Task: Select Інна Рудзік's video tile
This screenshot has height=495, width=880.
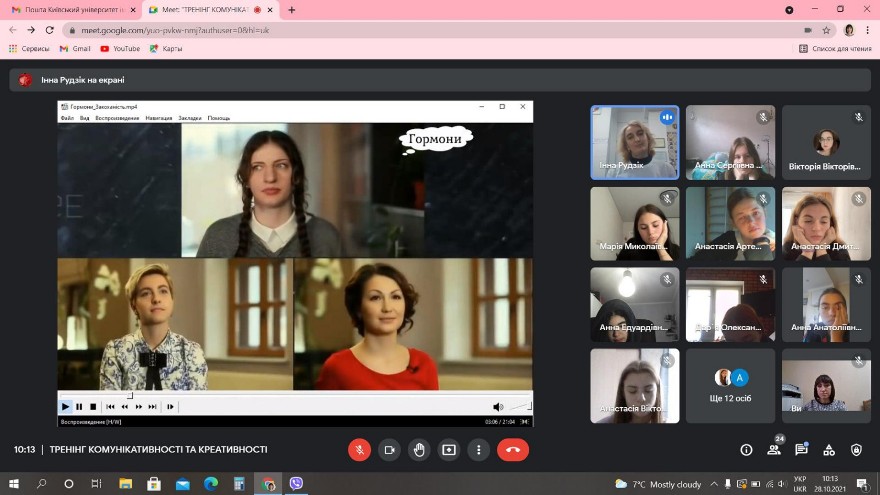Action: click(634, 142)
